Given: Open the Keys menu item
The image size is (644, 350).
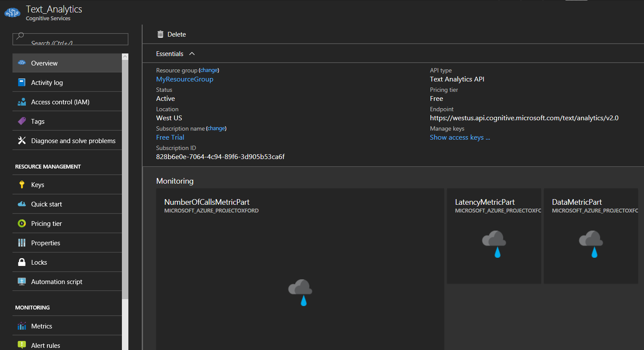Looking at the screenshot, I should click(67, 184).
